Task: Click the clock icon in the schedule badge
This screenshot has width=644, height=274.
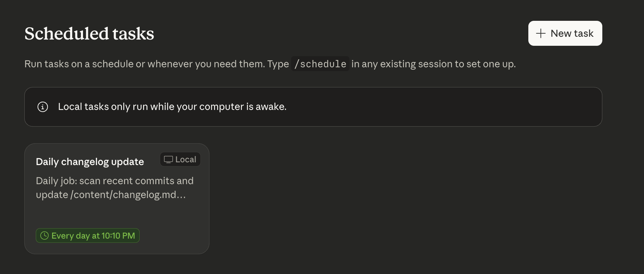Action: tap(45, 236)
